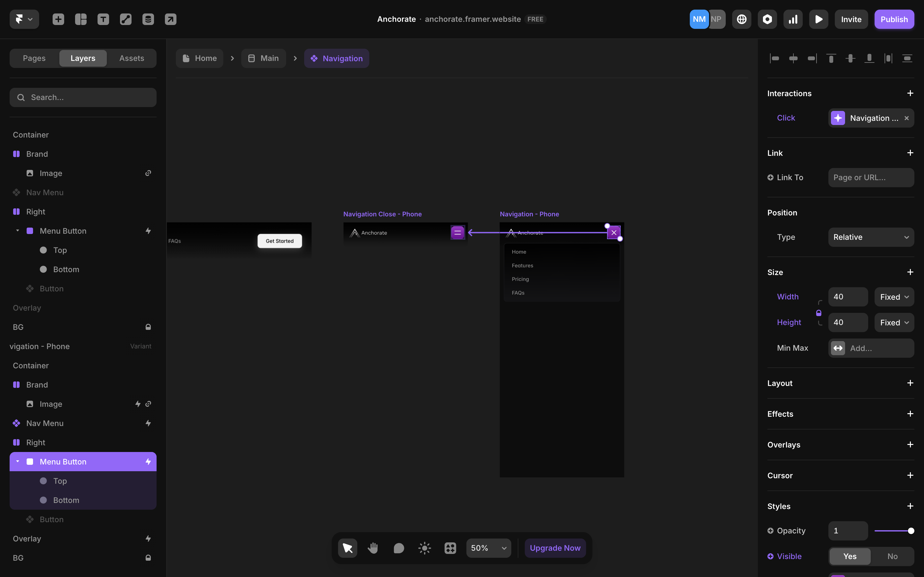Click the Preview play button
This screenshot has width=924, height=577.
coord(818,19)
